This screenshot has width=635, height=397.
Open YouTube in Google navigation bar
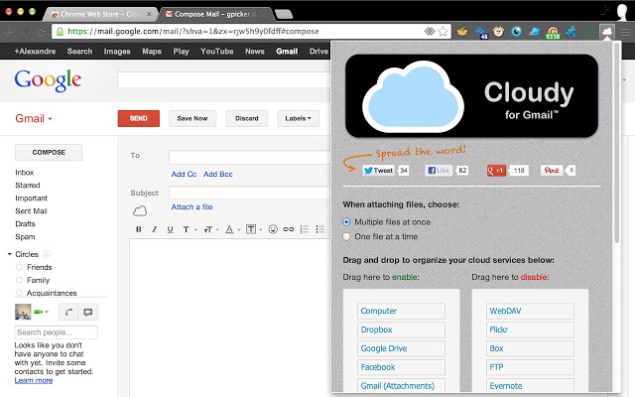(217, 51)
